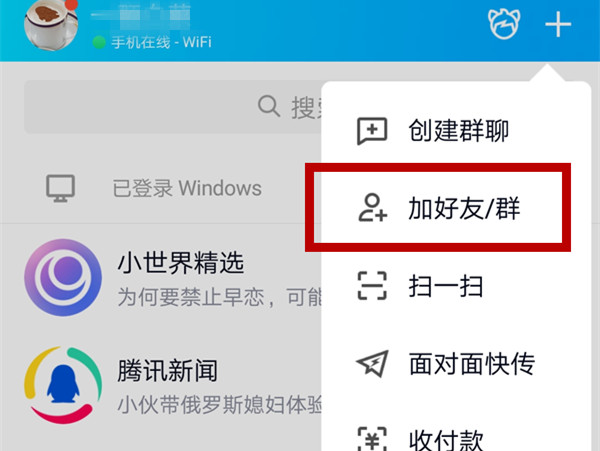Screen dimensions: 600x451
Task: Tap the cartoon face icon in header
Action: point(504,24)
